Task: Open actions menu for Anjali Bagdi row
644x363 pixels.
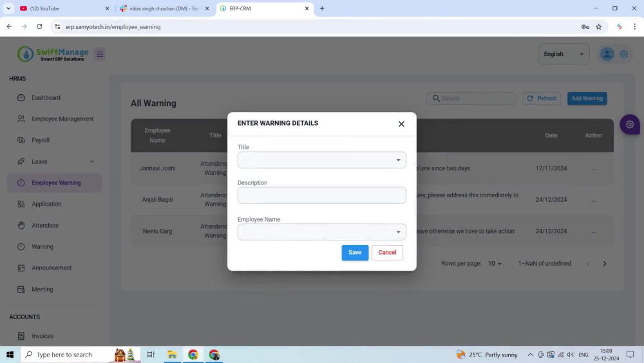Action: coord(594,200)
